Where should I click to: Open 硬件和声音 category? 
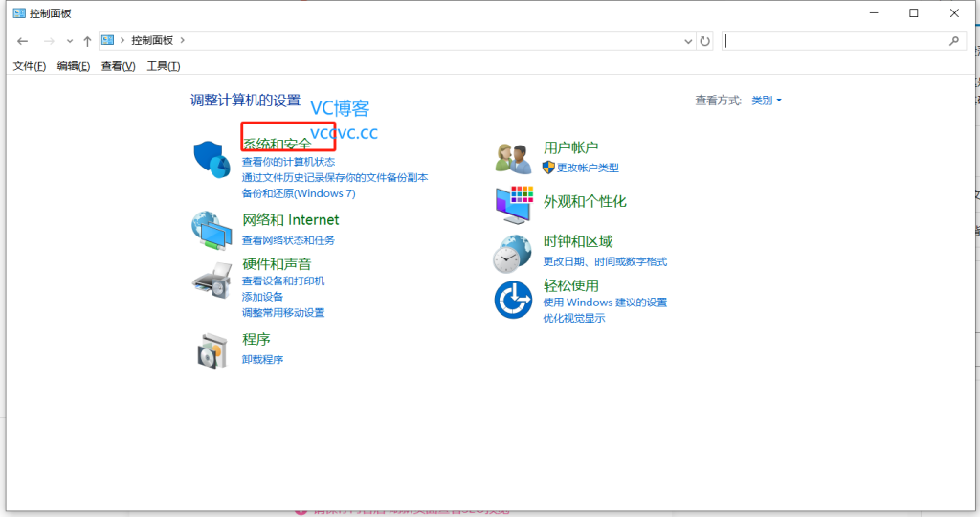tap(277, 264)
